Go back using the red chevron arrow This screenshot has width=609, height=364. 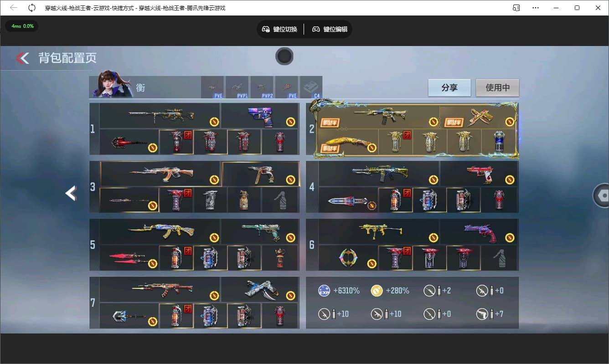coord(22,58)
